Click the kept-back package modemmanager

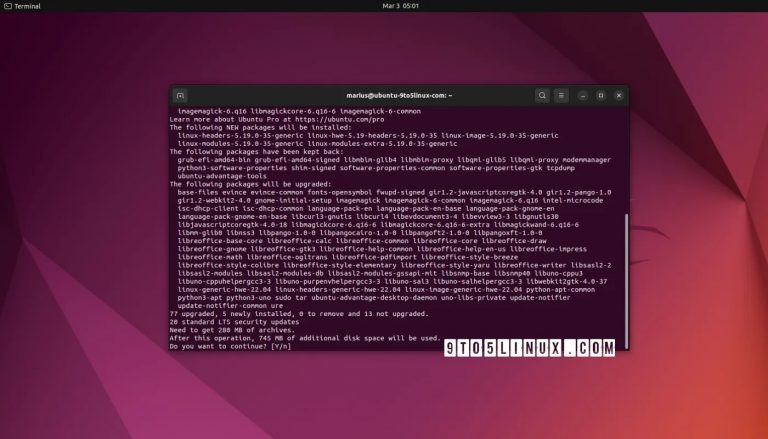586,160
